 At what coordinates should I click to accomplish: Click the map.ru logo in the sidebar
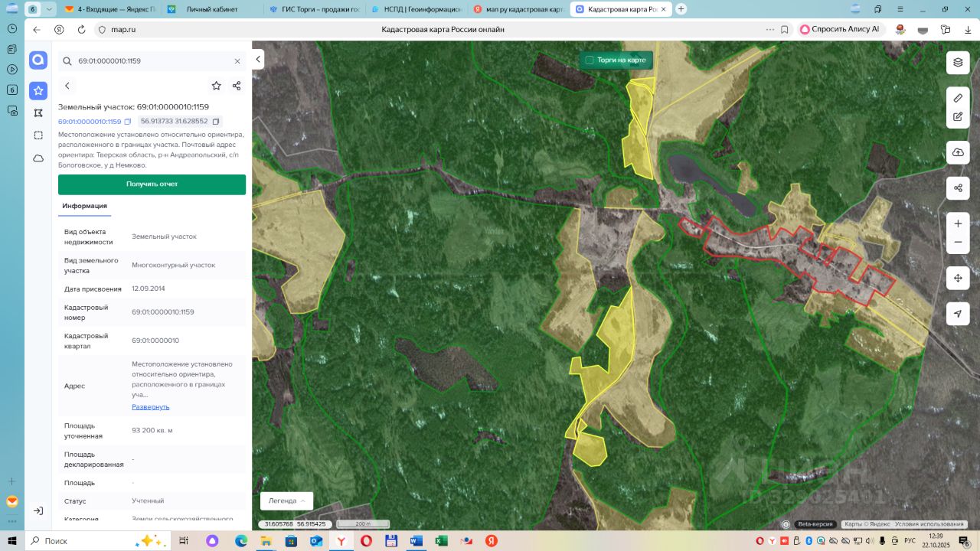[x=38, y=60]
